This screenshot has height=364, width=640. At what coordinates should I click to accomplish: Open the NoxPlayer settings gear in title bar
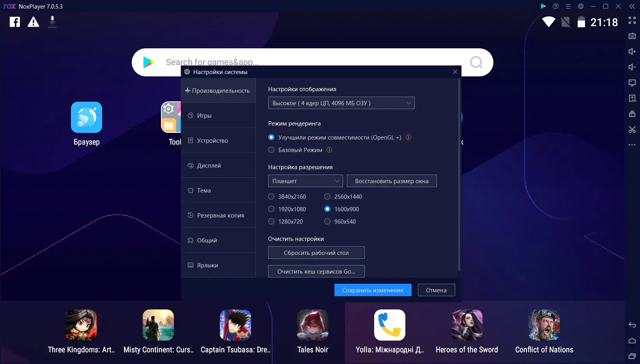pyautogui.click(x=581, y=6)
